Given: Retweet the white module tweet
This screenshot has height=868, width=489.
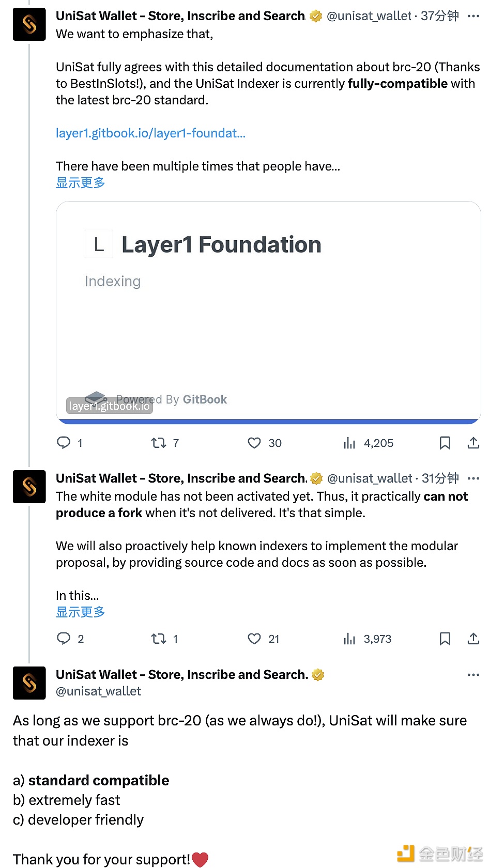Looking at the screenshot, I should coord(158,639).
